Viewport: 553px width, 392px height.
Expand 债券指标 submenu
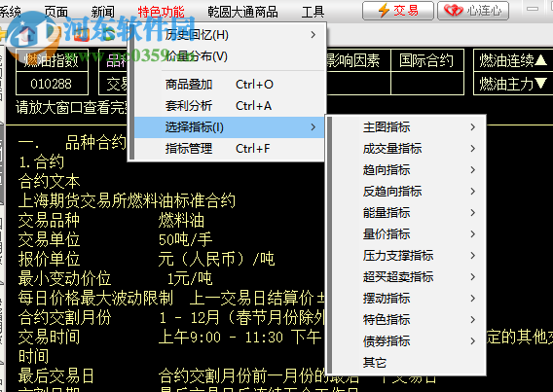click(x=408, y=340)
